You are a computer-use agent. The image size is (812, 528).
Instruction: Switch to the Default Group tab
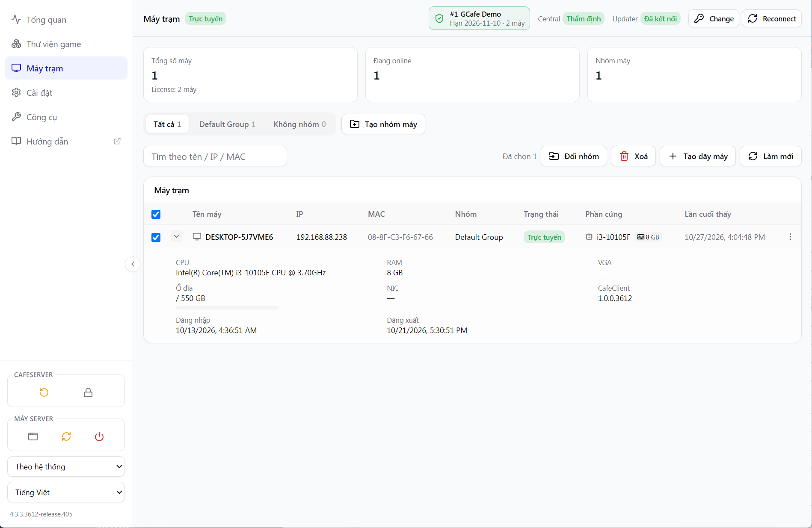tap(227, 124)
